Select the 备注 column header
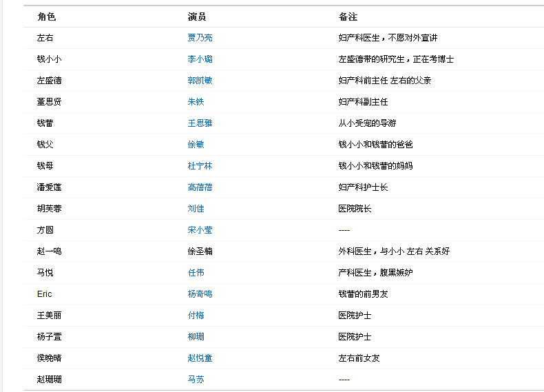 (x=348, y=17)
